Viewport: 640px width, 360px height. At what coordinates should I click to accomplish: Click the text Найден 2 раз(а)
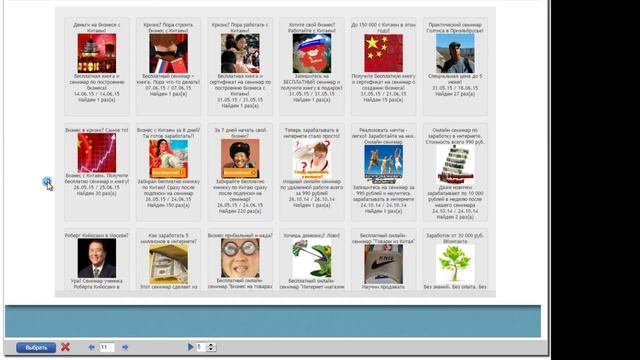click(455, 217)
